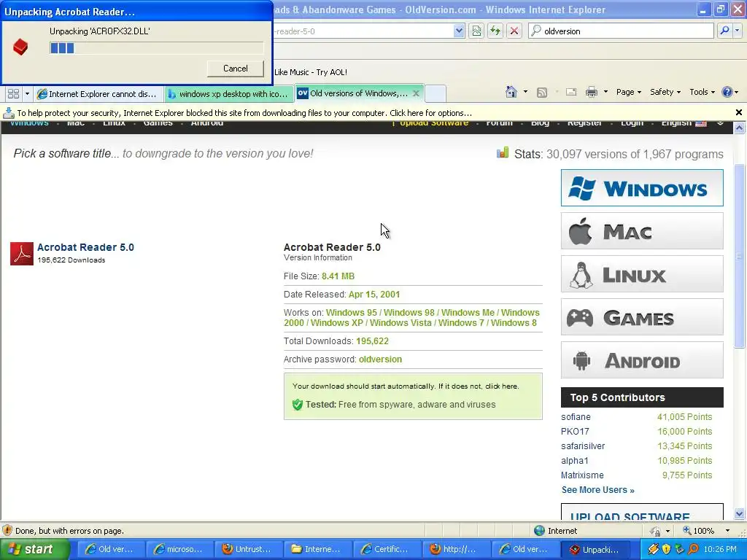
Task: Click the RSS feeds icon
Action: point(542,93)
